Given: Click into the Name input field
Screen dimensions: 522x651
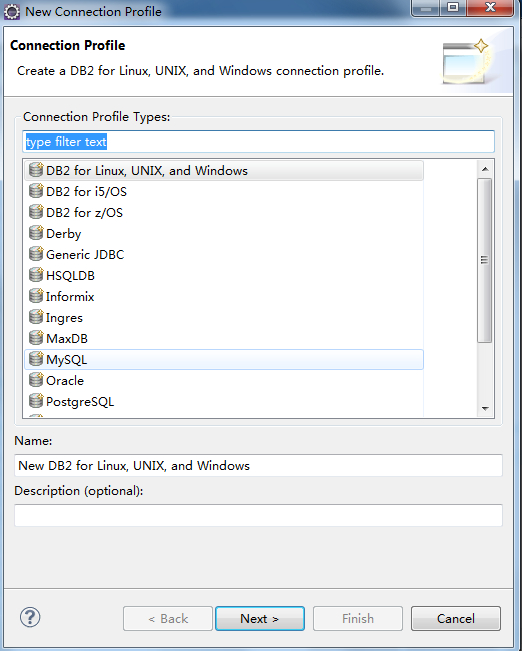Looking at the screenshot, I should (x=258, y=465).
